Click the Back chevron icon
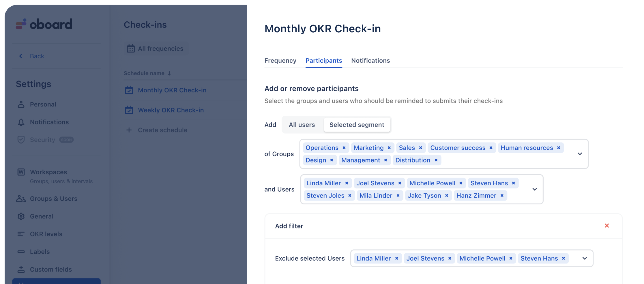The height and width of the screenshot is (284, 644). click(21, 56)
